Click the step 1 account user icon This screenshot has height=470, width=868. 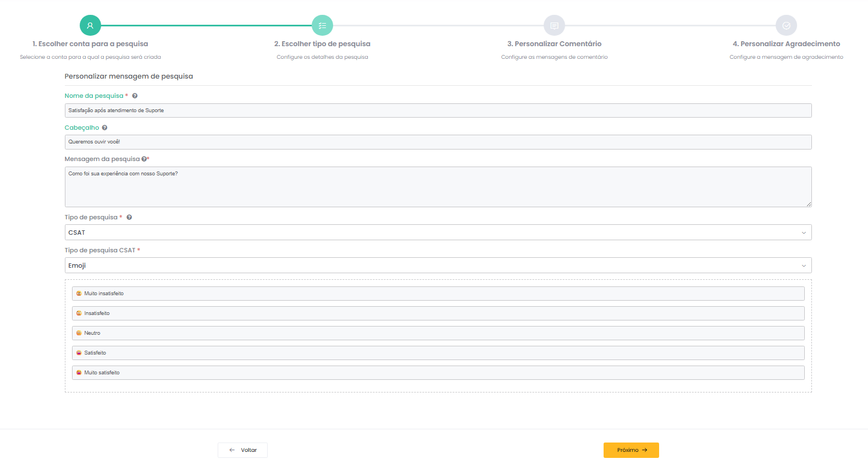[x=90, y=25]
